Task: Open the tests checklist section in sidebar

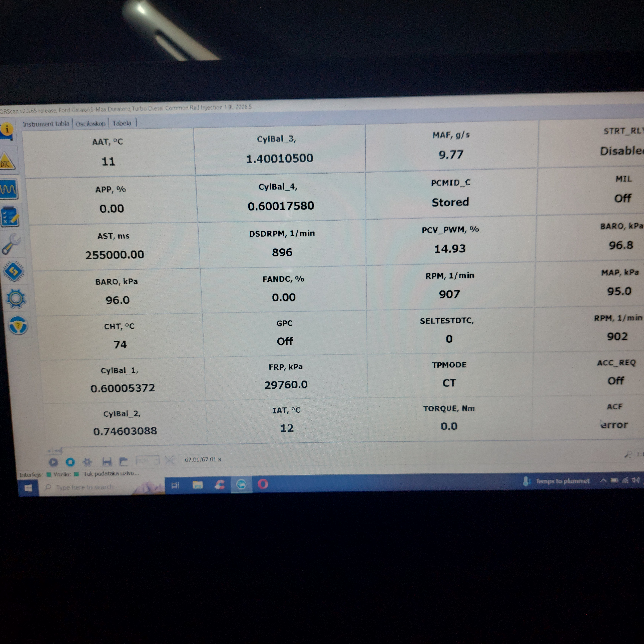Action: tap(10, 217)
